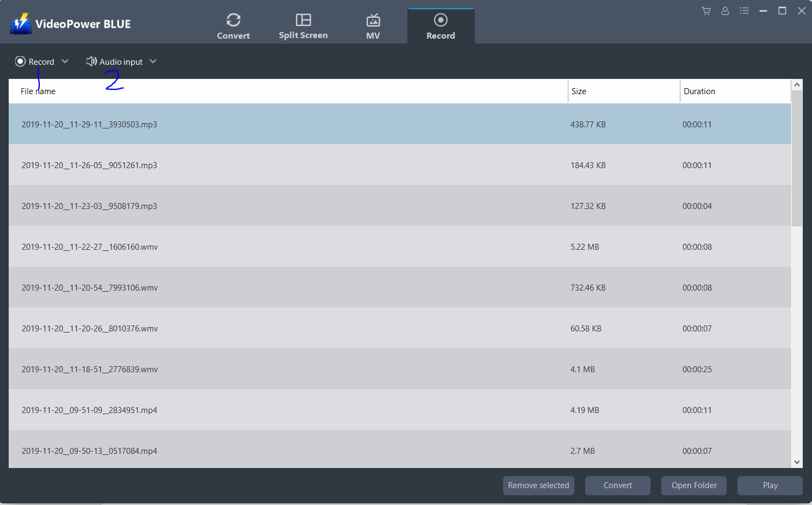Image resolution: width=812 pixels, height=505 pixels.
Task: Select the file 2019-11-20__11-26-05__9051261.mp3
Action: (x=89, y=165)
